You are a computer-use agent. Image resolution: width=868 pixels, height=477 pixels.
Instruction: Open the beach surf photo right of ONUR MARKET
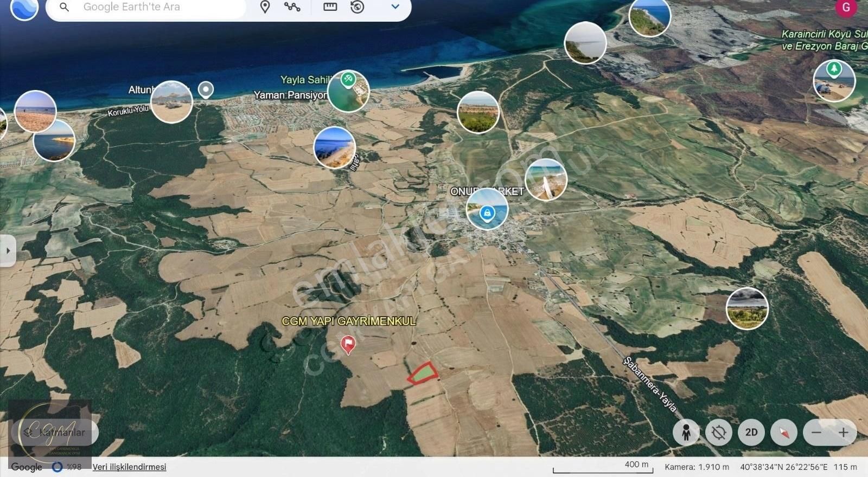546,180
